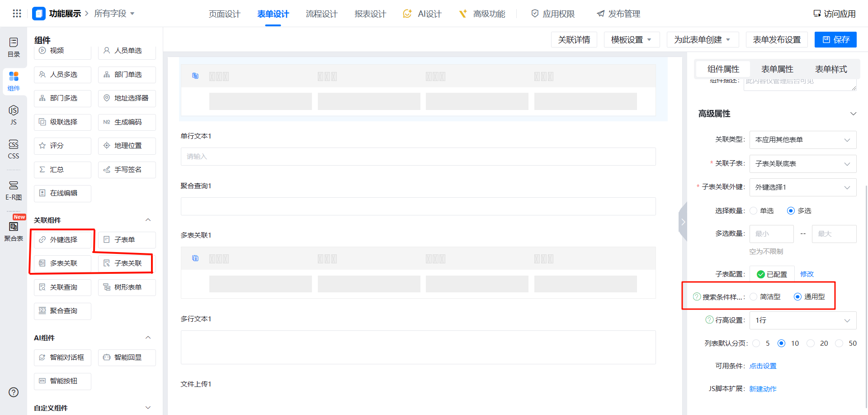This screenshot has height=415, width=868.
Task: Open the 行高设置 dropdown
Action: click(802, 320)
